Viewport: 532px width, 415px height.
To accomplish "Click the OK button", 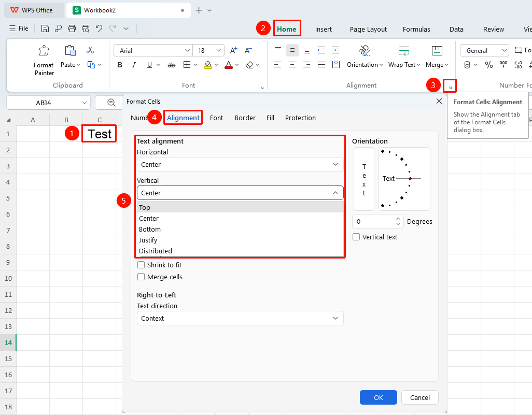I will click(x=379, y=397).
